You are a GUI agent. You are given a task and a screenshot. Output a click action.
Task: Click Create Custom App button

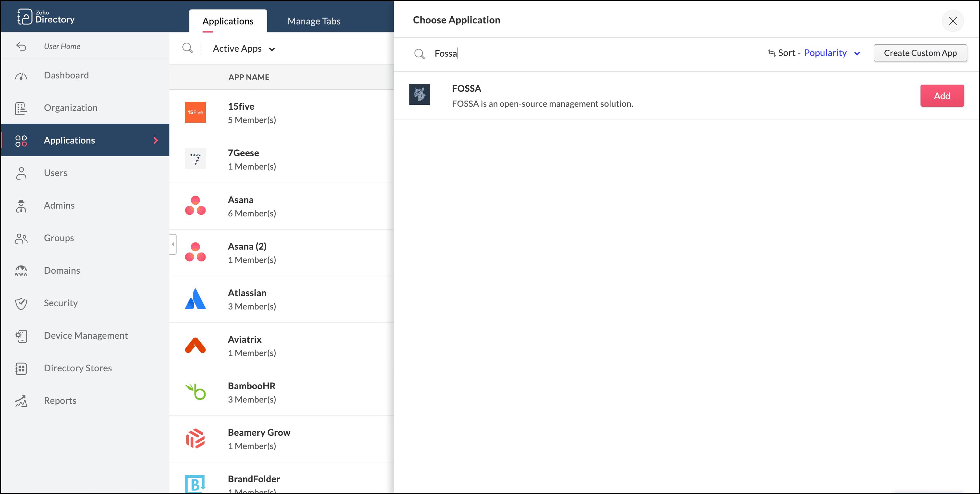(920, 53)
